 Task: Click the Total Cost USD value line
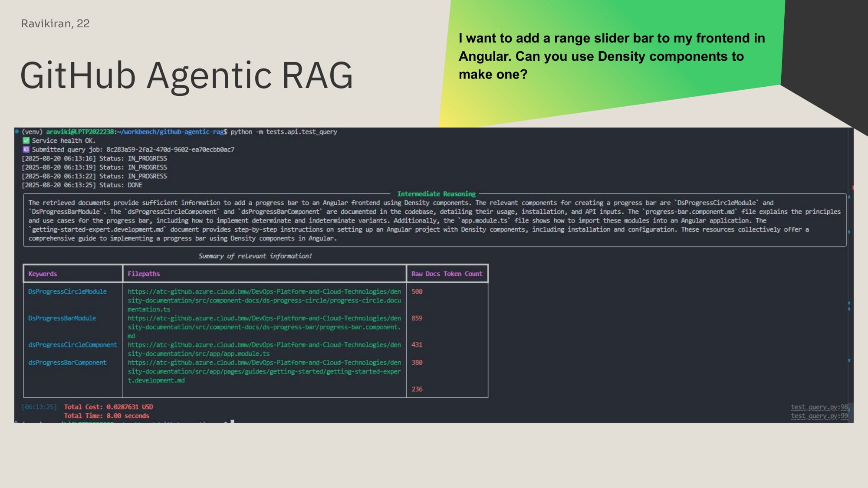coord(108,407)
